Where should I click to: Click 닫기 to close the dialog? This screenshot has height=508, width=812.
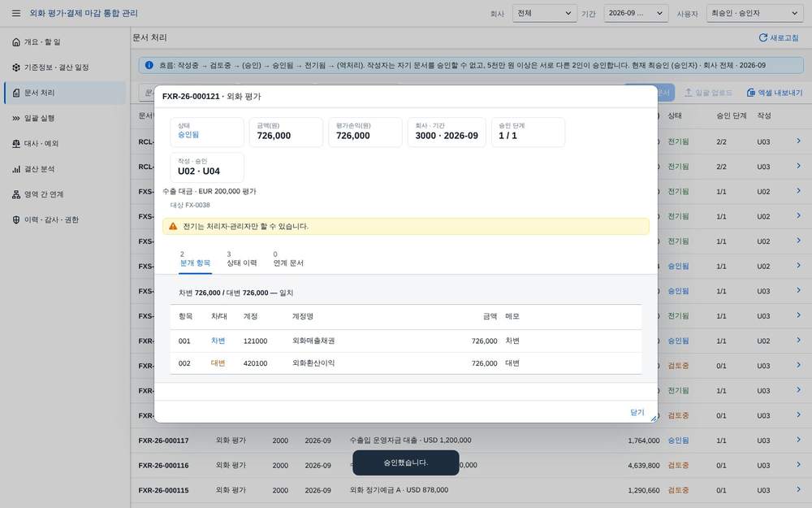637,413
